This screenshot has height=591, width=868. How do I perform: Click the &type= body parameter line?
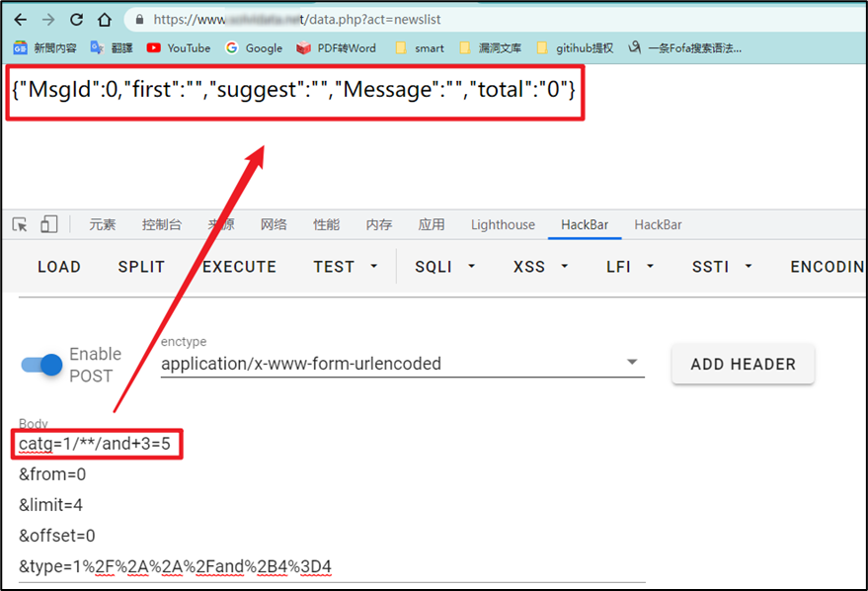175,566
